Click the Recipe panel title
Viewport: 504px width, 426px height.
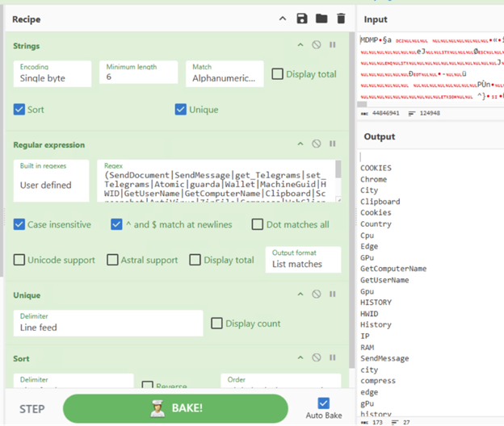[27, 19]
